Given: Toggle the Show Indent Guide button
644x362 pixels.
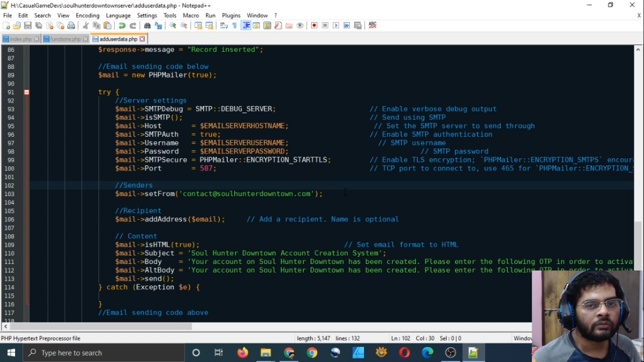Looking at the screenshot, I should click(246, 25).
